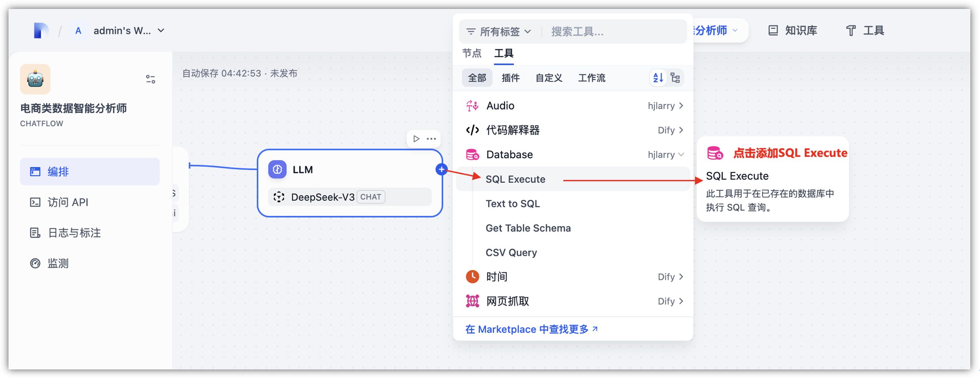Open the LLM node more options menu
The height and width of the screenshot is (378, 980).
[431, 139]
